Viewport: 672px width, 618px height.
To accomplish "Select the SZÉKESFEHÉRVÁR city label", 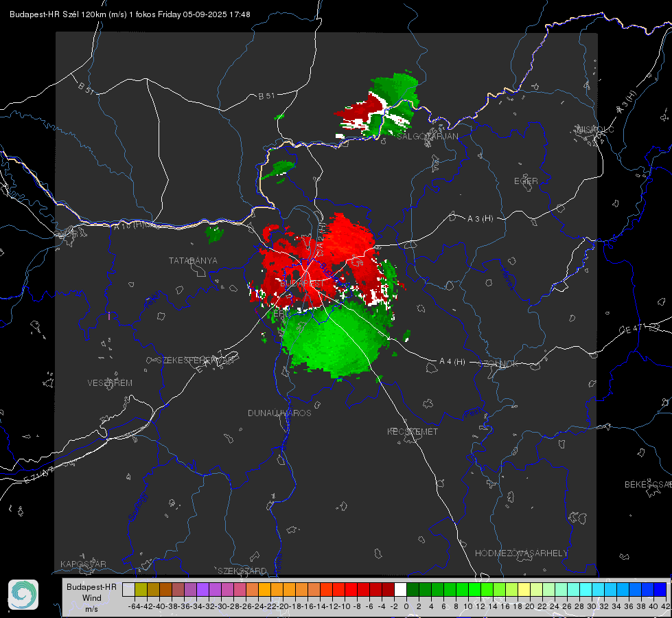I will point(195,360).
